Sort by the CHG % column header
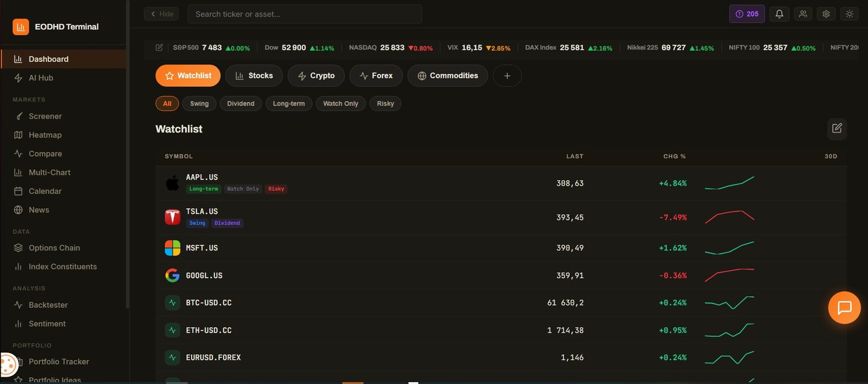 click(x=675, y=156)
